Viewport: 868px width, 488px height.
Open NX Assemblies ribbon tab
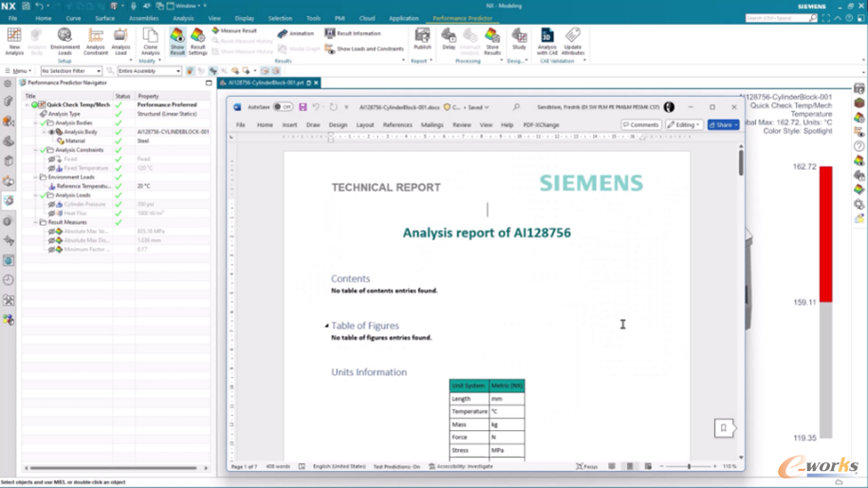[x=143, y=18]
